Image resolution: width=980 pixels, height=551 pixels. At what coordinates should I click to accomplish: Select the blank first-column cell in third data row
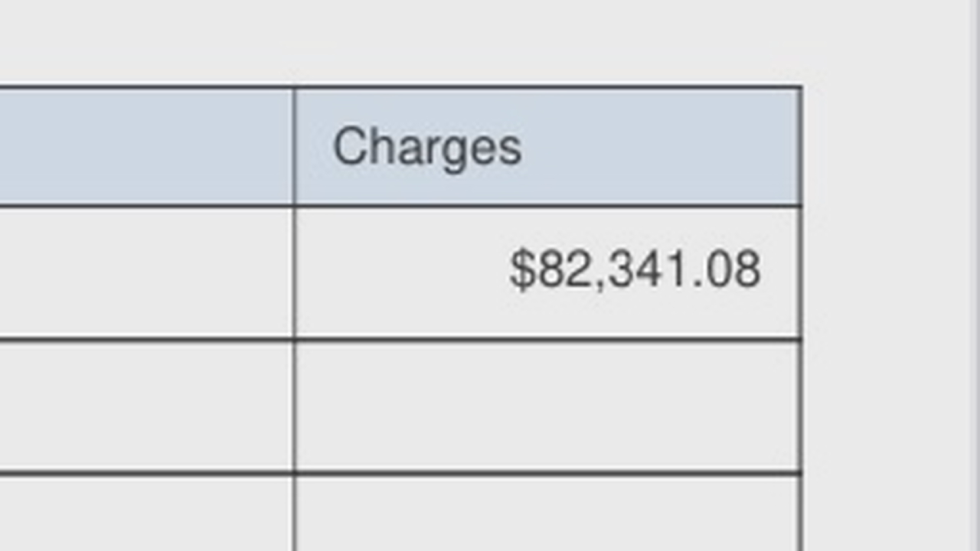pos(145,514)
